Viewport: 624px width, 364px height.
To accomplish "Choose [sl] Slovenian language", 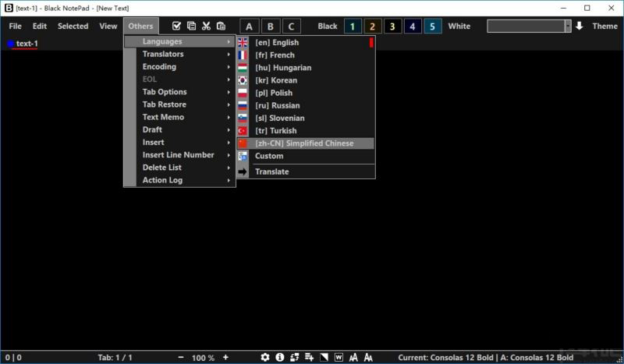I will 306,118.
